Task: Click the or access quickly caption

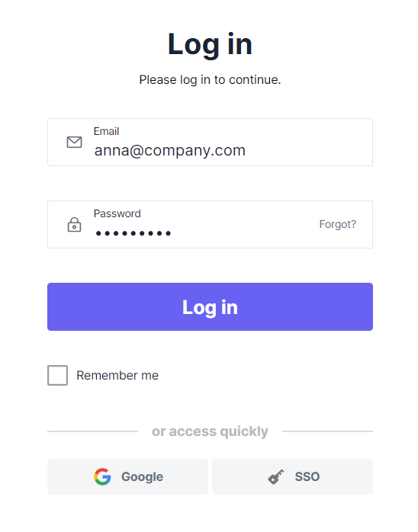Action: pos(210,431)
